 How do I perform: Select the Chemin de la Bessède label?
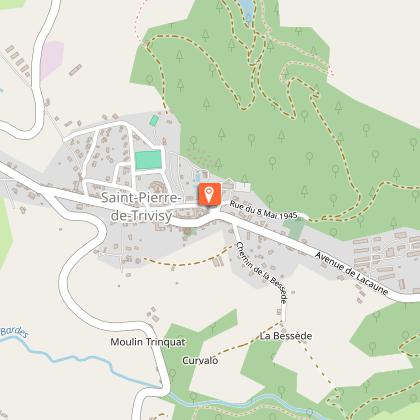[x=262, y=272]
